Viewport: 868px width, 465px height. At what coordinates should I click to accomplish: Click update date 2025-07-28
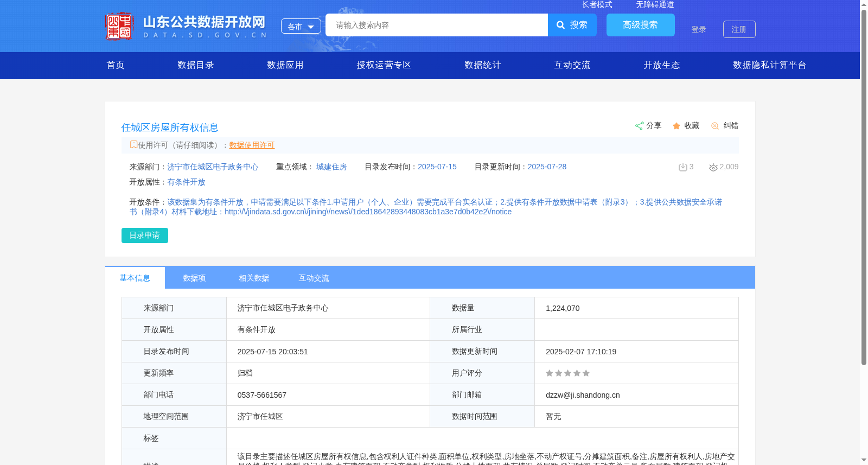tap(547, 167)
